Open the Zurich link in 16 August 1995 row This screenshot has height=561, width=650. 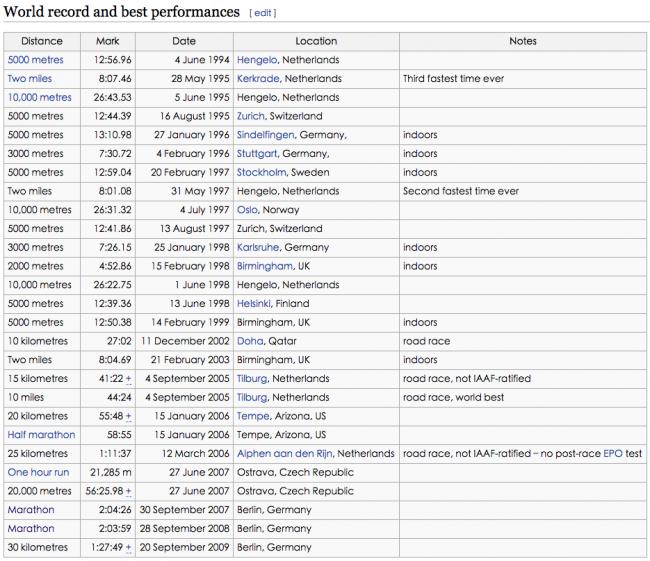250,116
